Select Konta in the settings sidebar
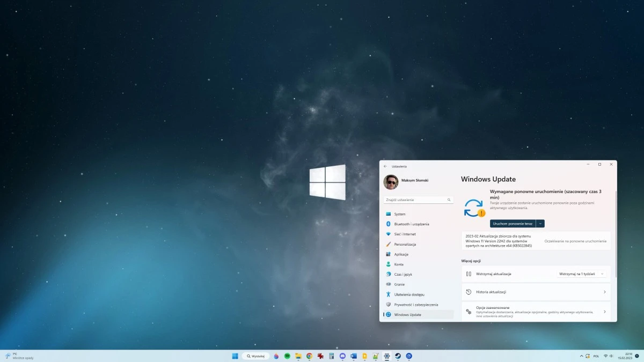This screenshot has width=644, height=362. pos(399,264)
